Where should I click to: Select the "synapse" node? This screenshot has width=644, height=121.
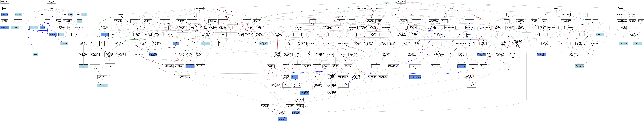(x=79, y=21)
